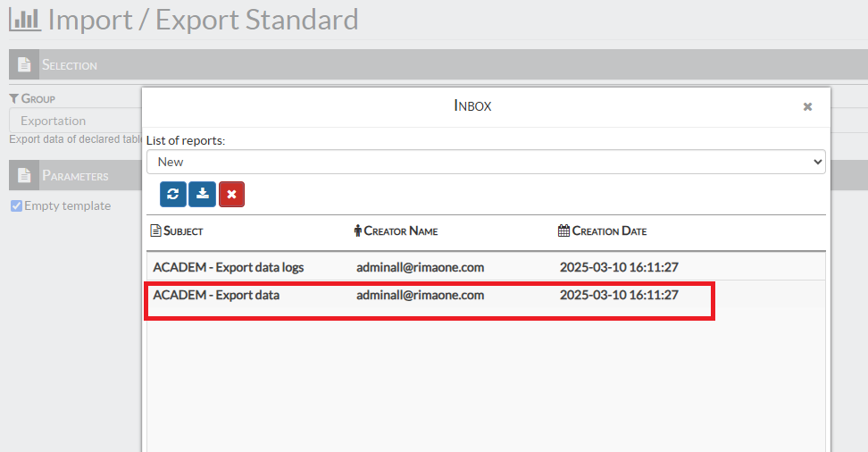Click the red delete X button
Image resolution: width=868 pixels, height=452 pixels.
(231, 194)
